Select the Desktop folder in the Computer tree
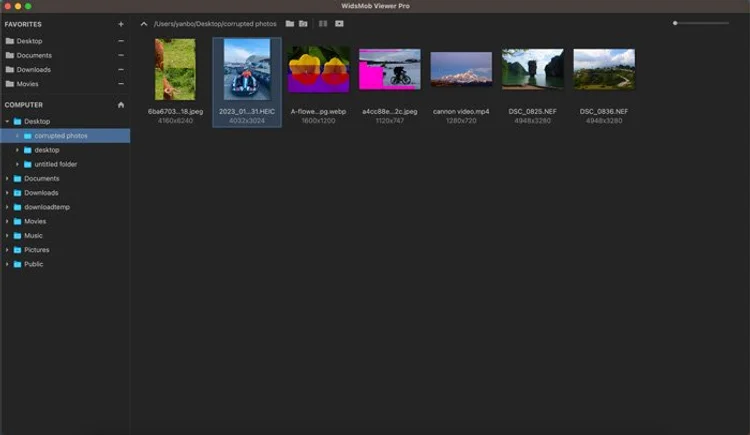The image size is (750, 435). tap(37, 122)
